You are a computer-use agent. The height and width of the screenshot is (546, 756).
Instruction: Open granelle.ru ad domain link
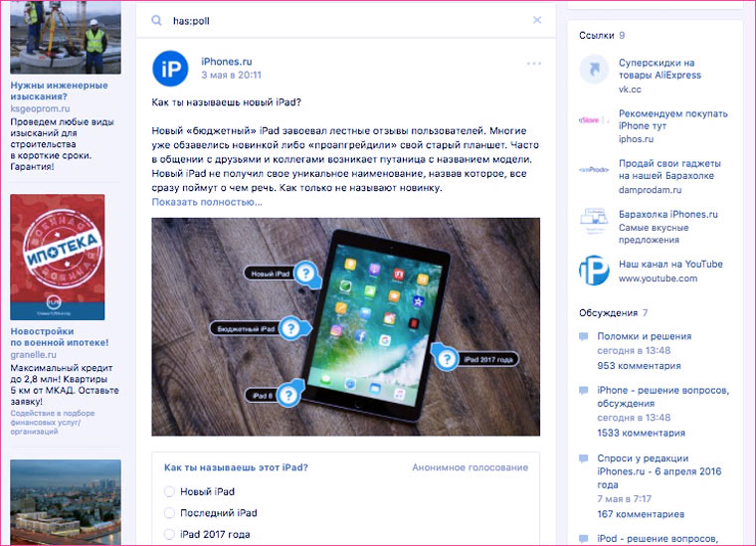[x=33, y=355]
